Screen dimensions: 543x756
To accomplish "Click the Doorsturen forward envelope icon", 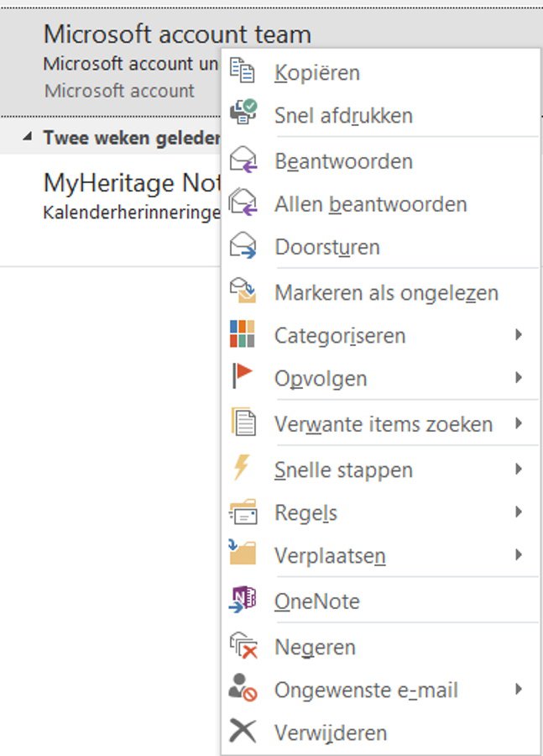I will click(x=243, y=245).
